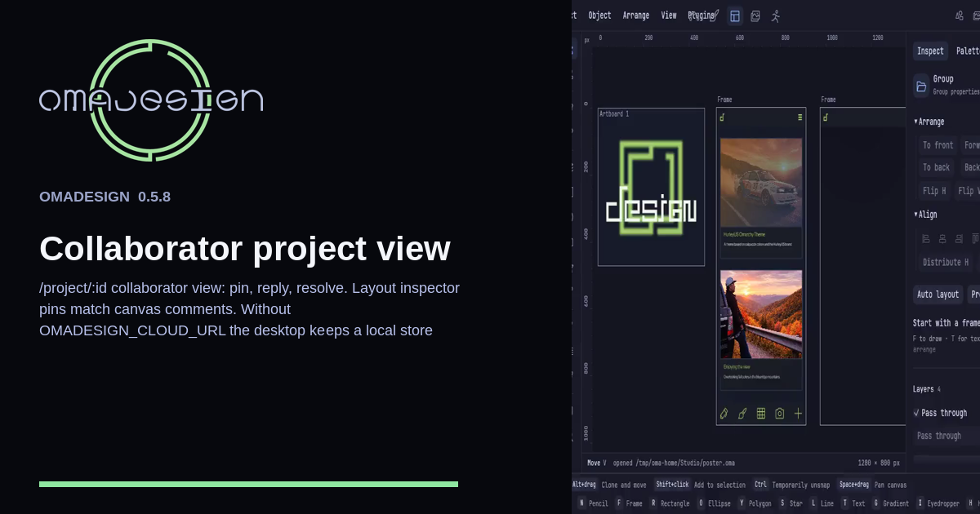Collapse the Align section

(925, 215)
